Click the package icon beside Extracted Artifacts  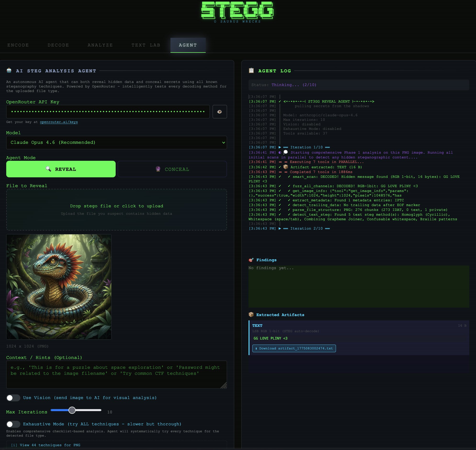251,314
